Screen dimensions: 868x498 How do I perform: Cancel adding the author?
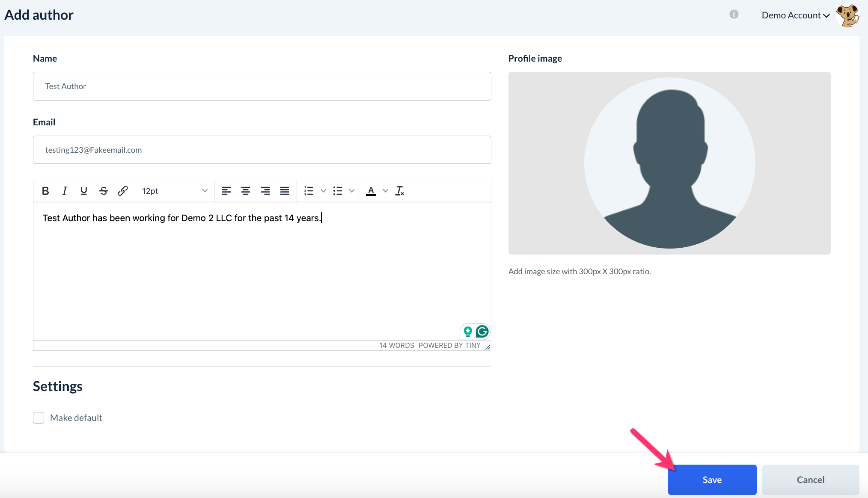[811, 480]
